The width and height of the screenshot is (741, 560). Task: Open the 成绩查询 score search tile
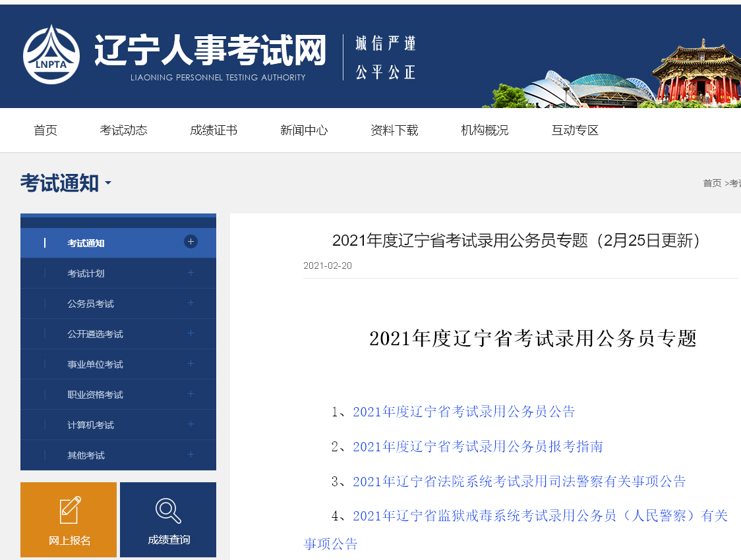tap(168, 520)
